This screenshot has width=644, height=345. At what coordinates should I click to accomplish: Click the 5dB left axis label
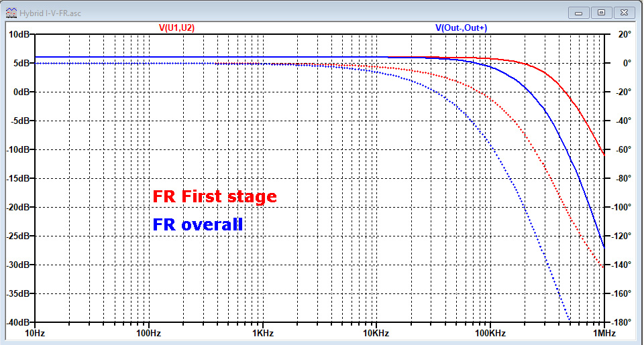click(x=21, y=63)
